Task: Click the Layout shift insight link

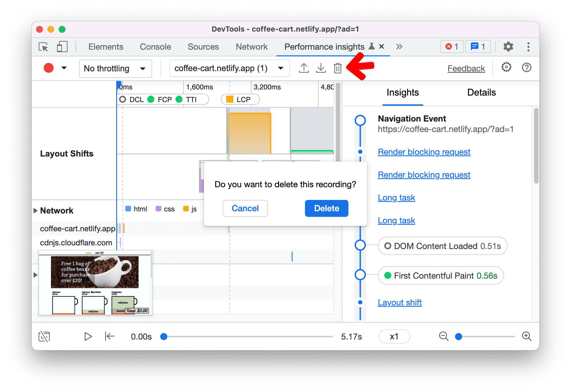Action: 399,302
